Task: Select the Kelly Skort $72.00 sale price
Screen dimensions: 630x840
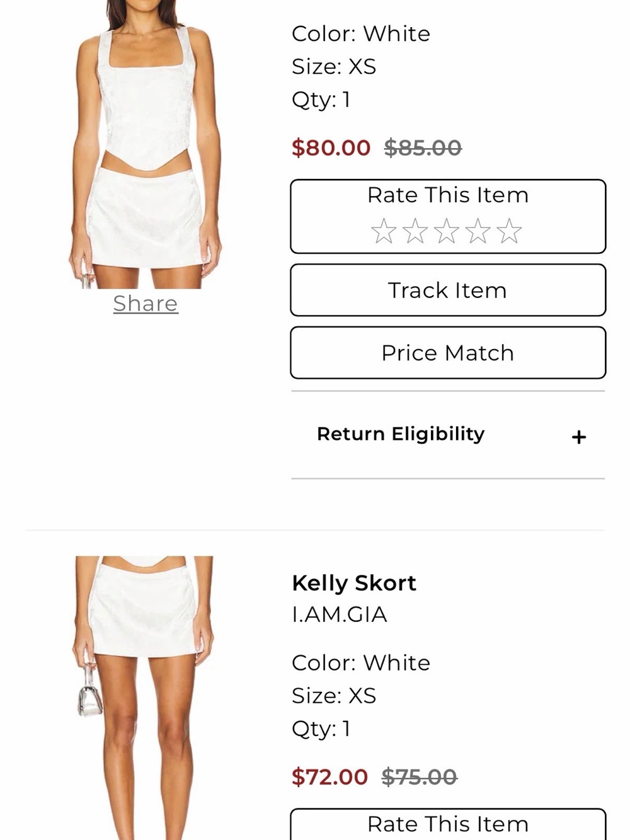Action: tap(329, 777)
